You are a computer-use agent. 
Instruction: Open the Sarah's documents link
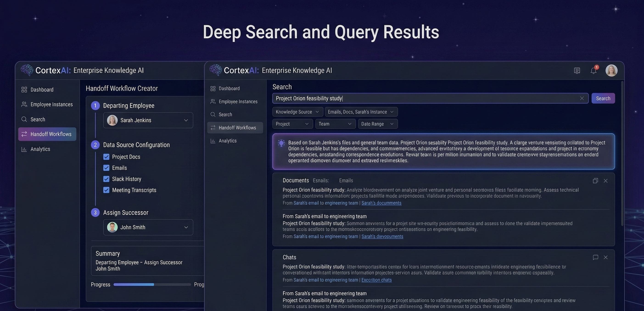pyautogui.click(x=381, y=203)
